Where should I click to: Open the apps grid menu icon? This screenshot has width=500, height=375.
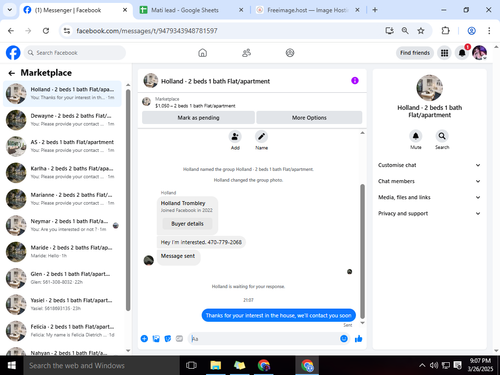(444, 53)
